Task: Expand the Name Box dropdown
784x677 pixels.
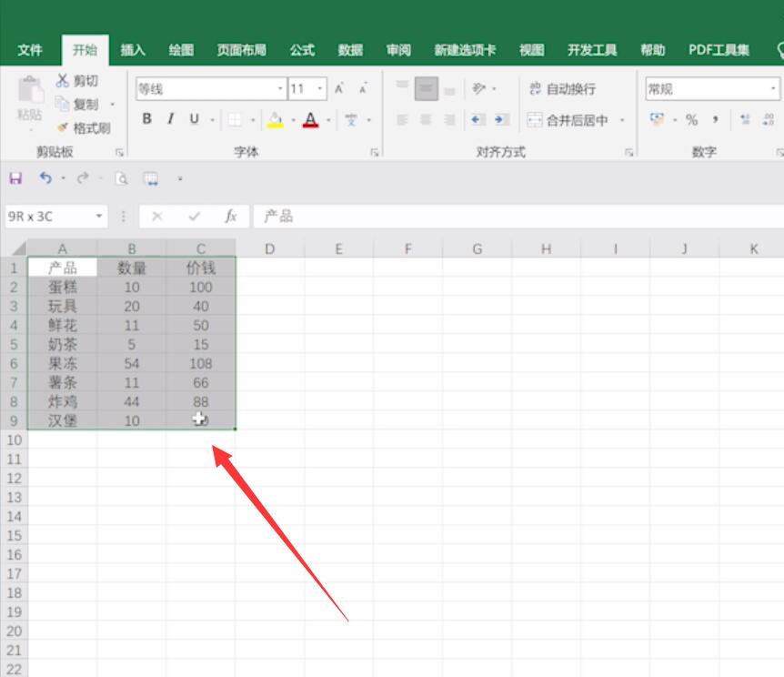Action: pyautogui.click(x=99, y=217)
